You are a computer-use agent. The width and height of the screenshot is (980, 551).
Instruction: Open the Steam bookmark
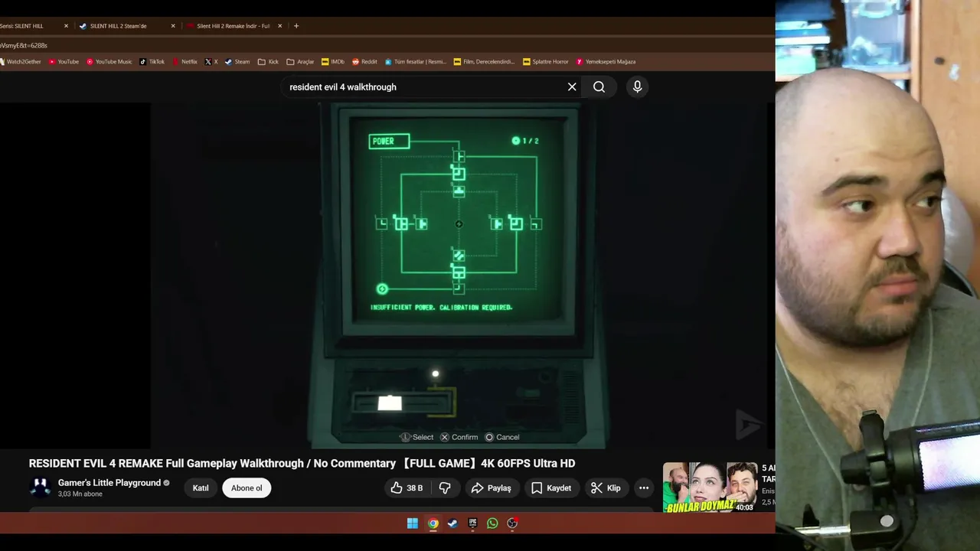237,61
